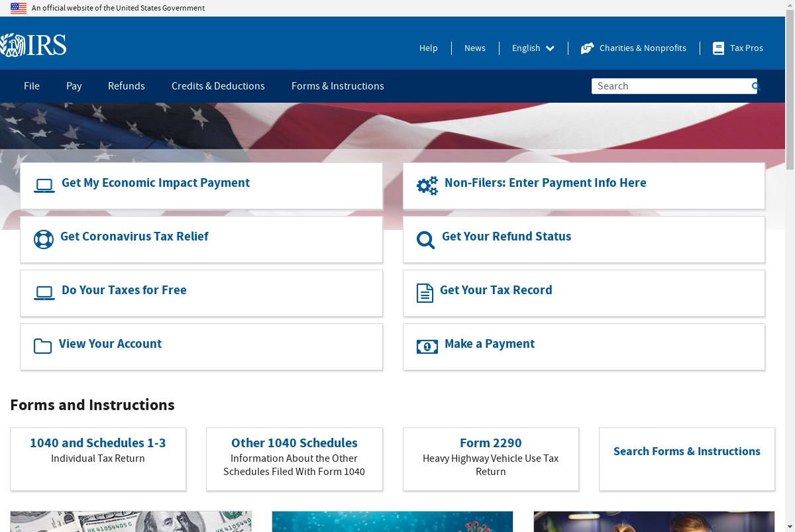
Task: Click the News link
Action: point(475,48)
